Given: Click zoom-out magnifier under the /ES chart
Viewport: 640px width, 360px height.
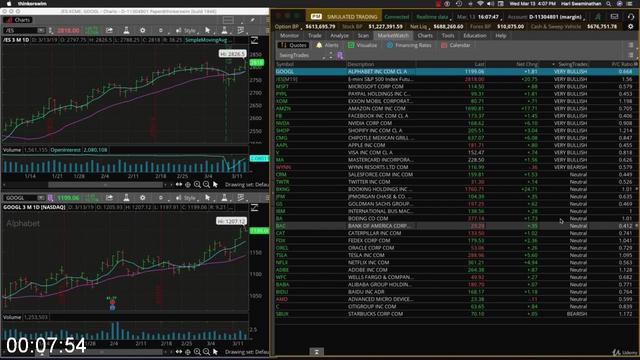Looking at the screenshot, I should (x=206, y=184).
